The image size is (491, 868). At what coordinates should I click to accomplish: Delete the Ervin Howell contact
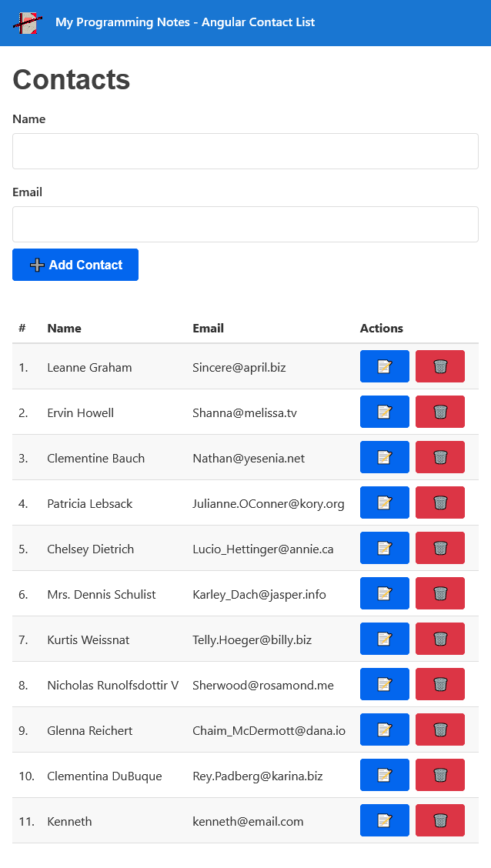(439, 412)
